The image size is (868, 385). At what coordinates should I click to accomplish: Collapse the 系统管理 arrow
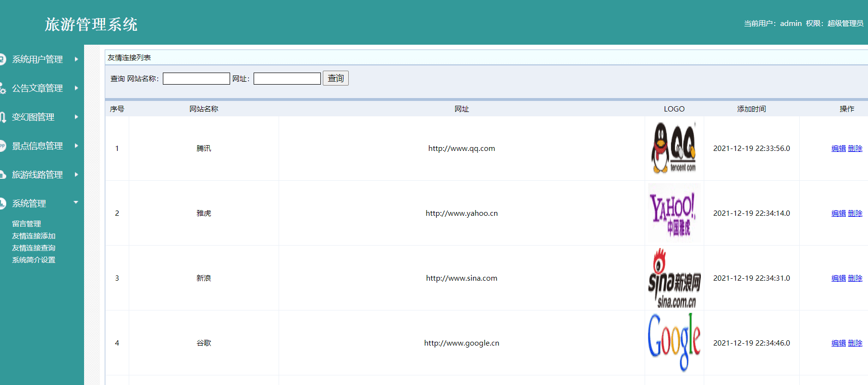pos(76,202)
